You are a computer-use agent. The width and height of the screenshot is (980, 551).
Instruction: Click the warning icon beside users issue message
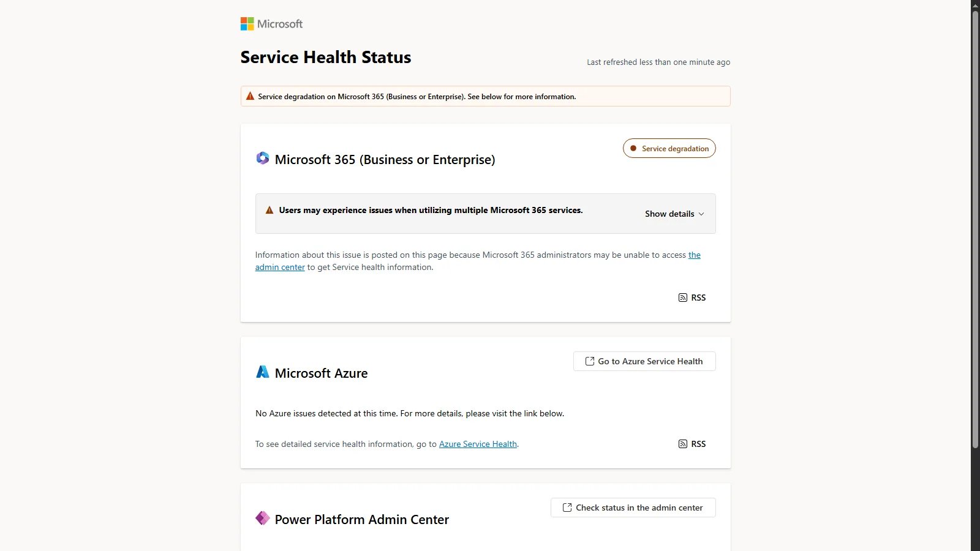tap(269, 210)
